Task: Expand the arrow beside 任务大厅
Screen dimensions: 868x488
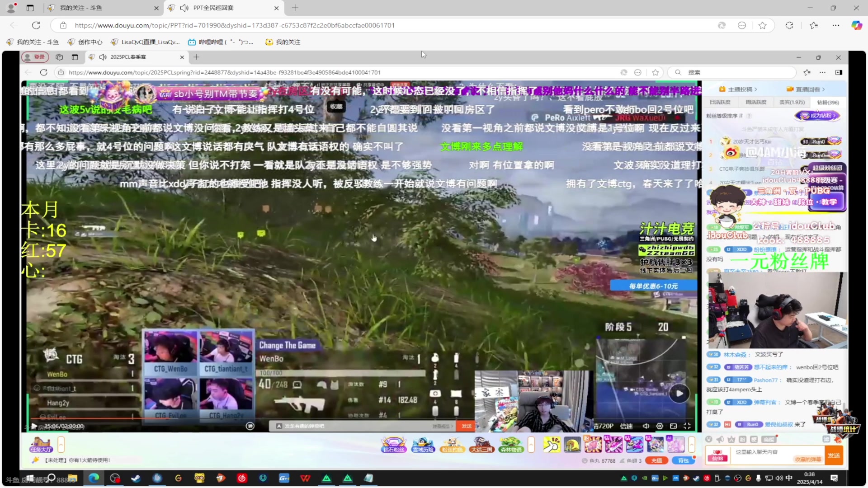Action: [x=61, y=445]
